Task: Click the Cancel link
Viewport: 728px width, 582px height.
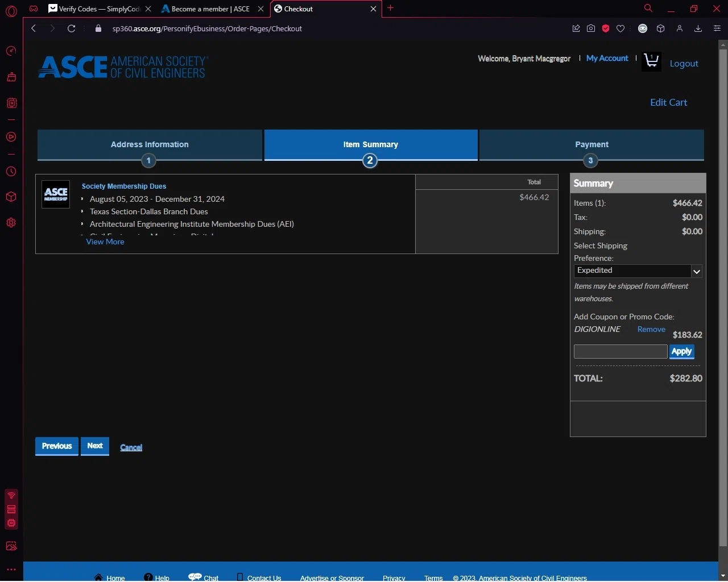Action: point(131,448)
